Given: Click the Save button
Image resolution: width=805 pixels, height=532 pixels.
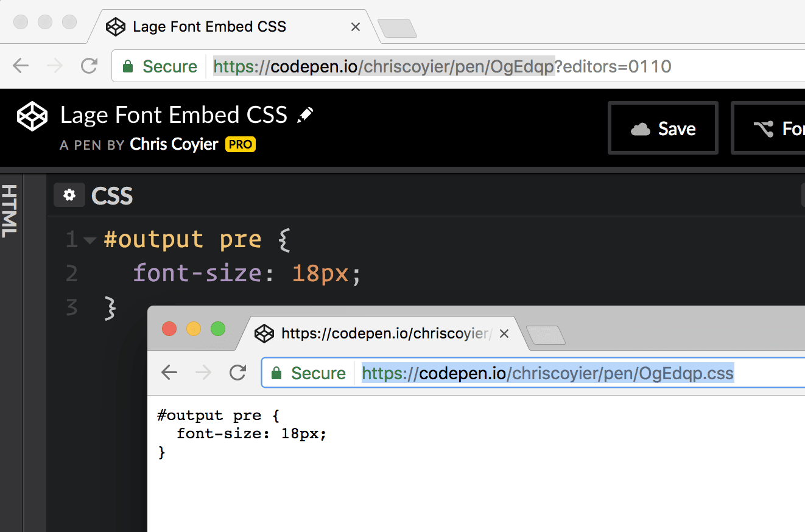Looking at the screenshot, I should click(663, 128).
